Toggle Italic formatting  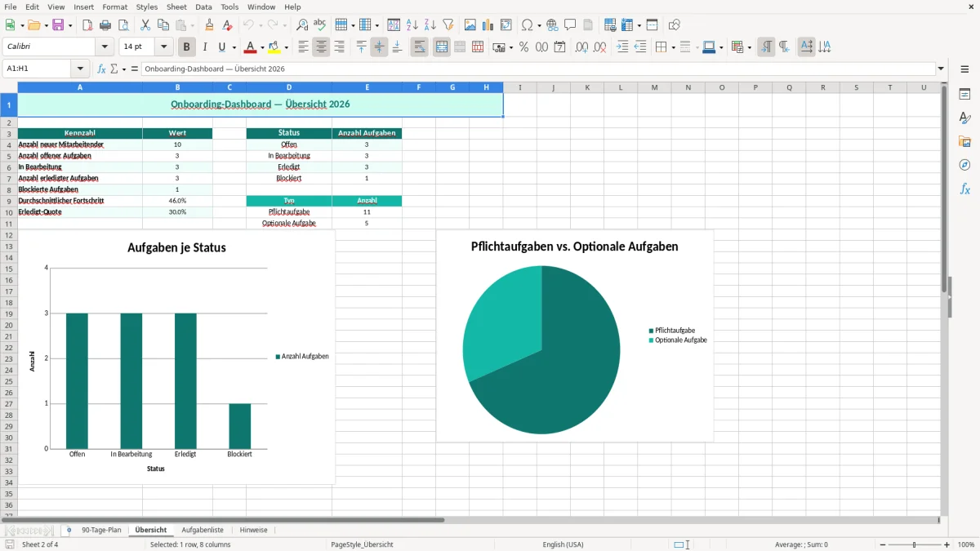[x=205, y=47]
